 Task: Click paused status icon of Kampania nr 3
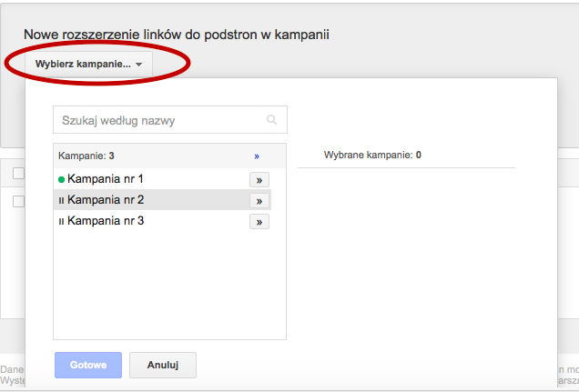tap(61, 221)
